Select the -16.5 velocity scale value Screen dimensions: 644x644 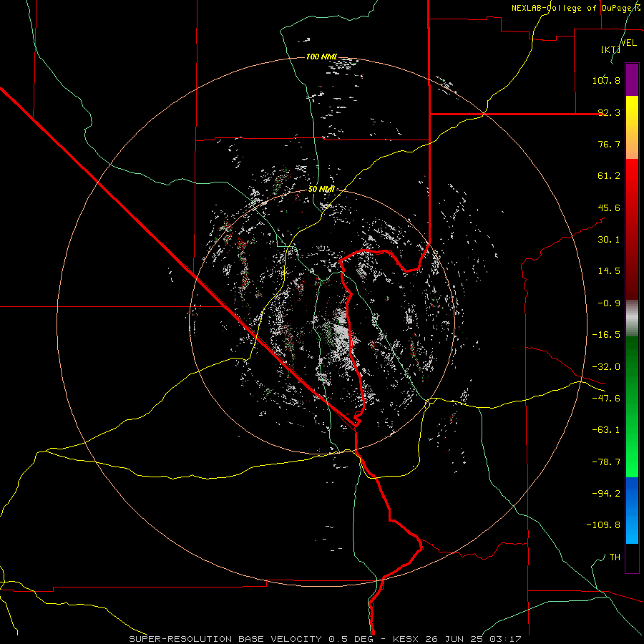[606, 335]
